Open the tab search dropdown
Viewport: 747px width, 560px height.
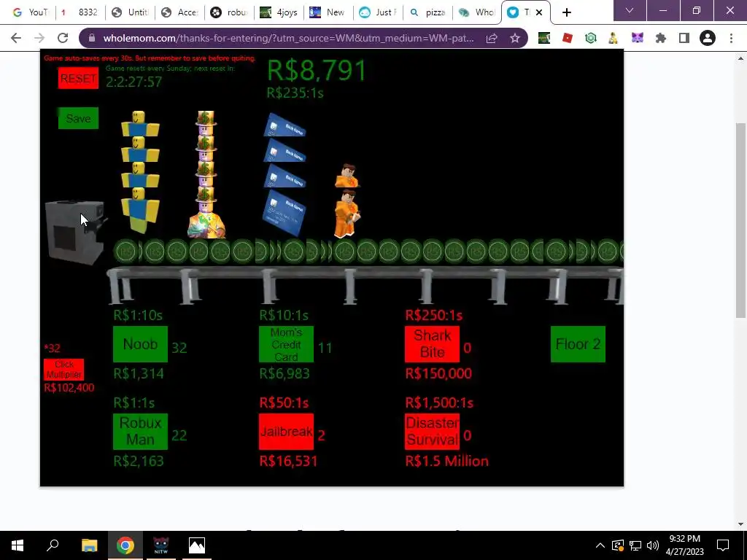coord(630,10)
